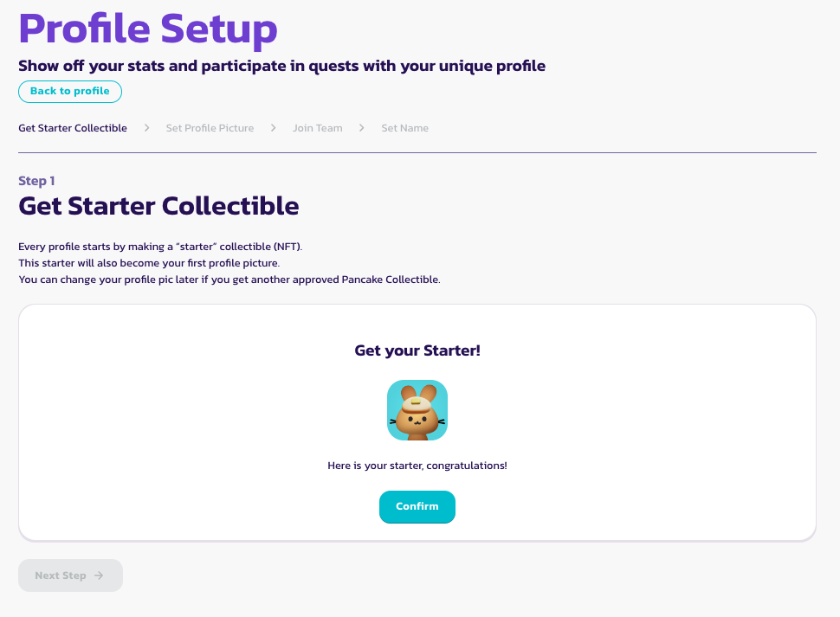The image size is (840, 617).
Task: Click the 'Show off your stats' subtitle
Action: pyautogui.click(x=281, y=66)
